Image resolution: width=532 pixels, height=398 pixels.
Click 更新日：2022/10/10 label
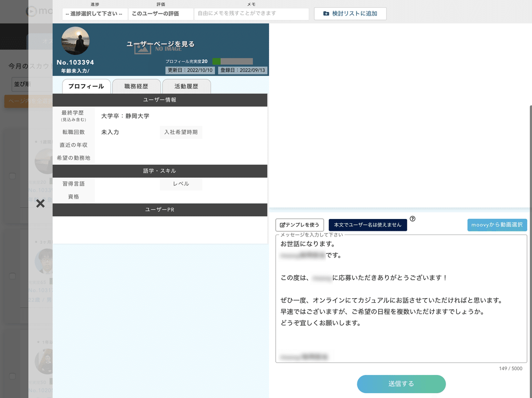190,70
